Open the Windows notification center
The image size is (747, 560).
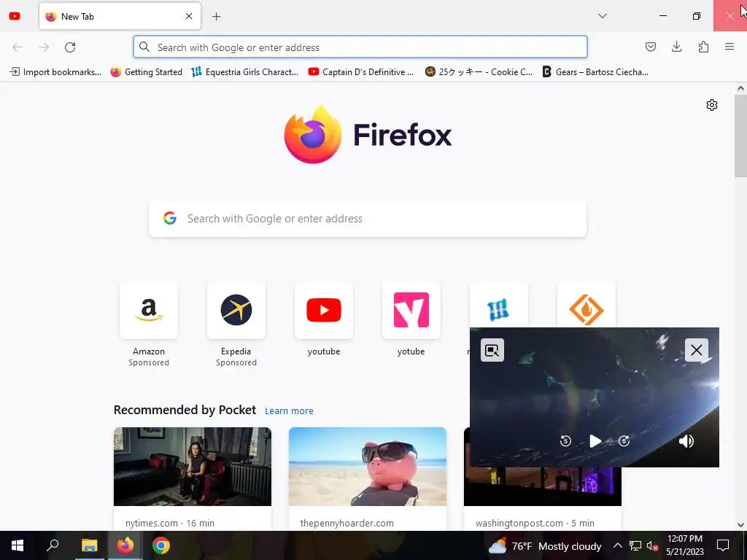(723, 545)
